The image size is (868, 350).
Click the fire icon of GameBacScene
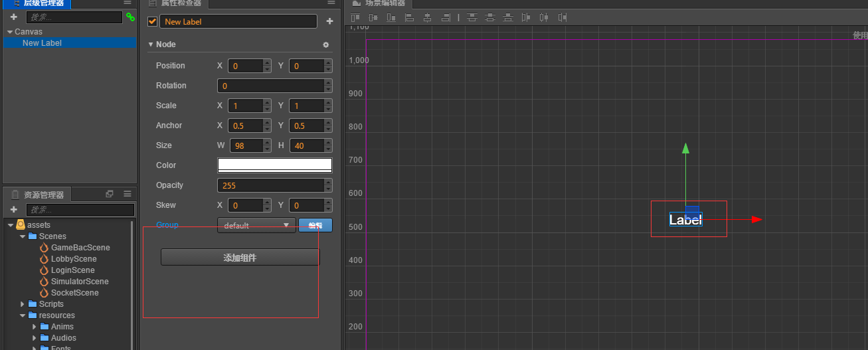[x=45, y=248]
